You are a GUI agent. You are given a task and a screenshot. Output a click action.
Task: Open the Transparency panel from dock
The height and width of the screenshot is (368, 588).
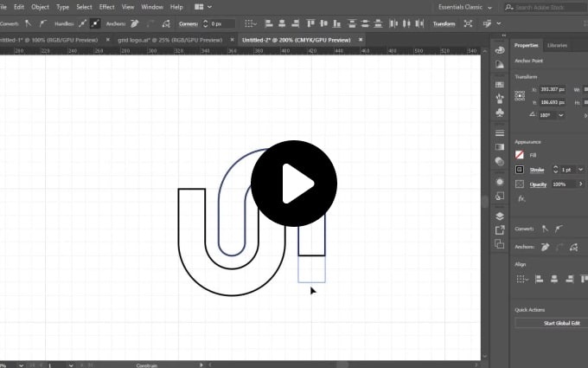click(500, 161)
